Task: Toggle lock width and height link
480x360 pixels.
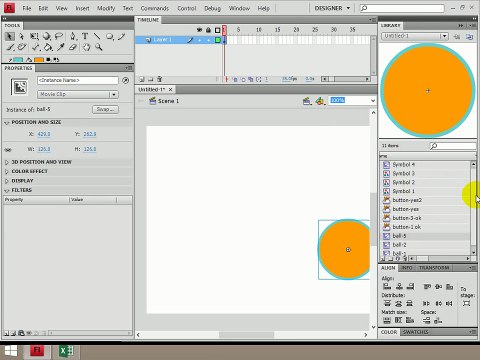Action: [x=8, y=150]
